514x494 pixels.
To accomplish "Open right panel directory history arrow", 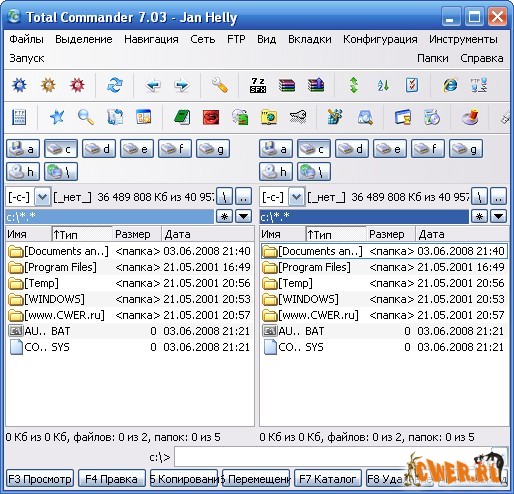I will tap(499, 217).
